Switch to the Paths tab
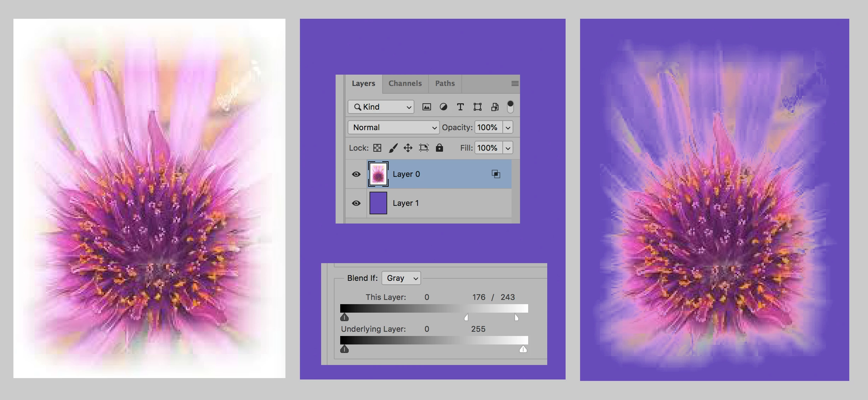This screenshot has height=400, width=868. 445,83
